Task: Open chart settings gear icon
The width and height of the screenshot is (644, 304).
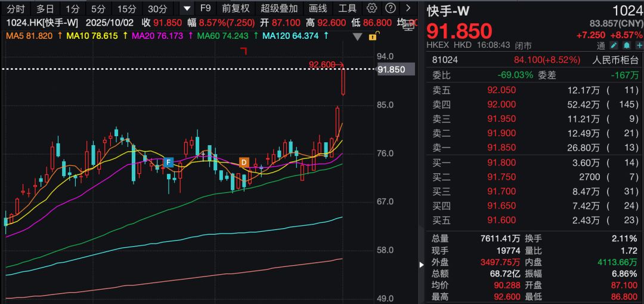Action: pyautogui.click(x=372, y=8)
